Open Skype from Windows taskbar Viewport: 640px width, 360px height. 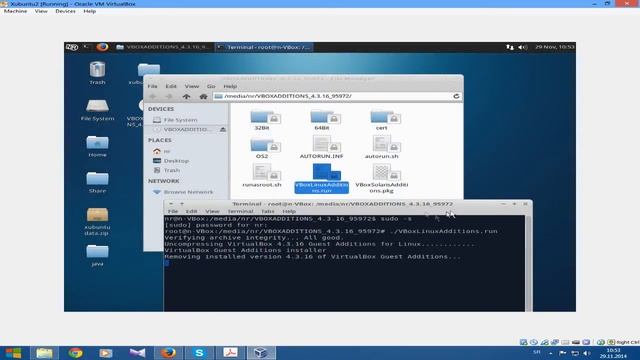(x=199, y=353)
